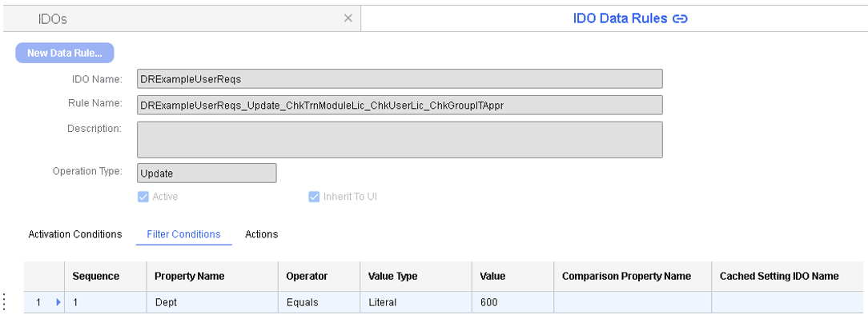
Task: Click the vertical dots grid handle
Action: [4, 301]
